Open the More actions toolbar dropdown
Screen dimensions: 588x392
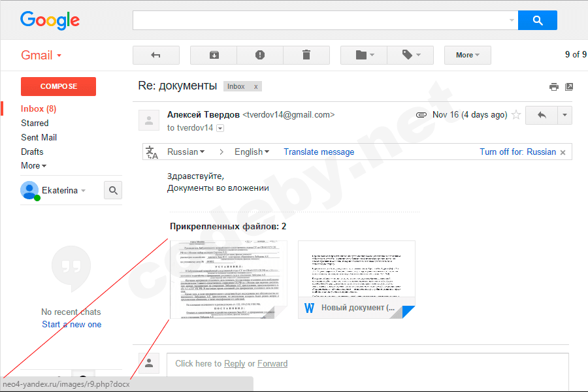pyautogui.click(x=468, y=55)
